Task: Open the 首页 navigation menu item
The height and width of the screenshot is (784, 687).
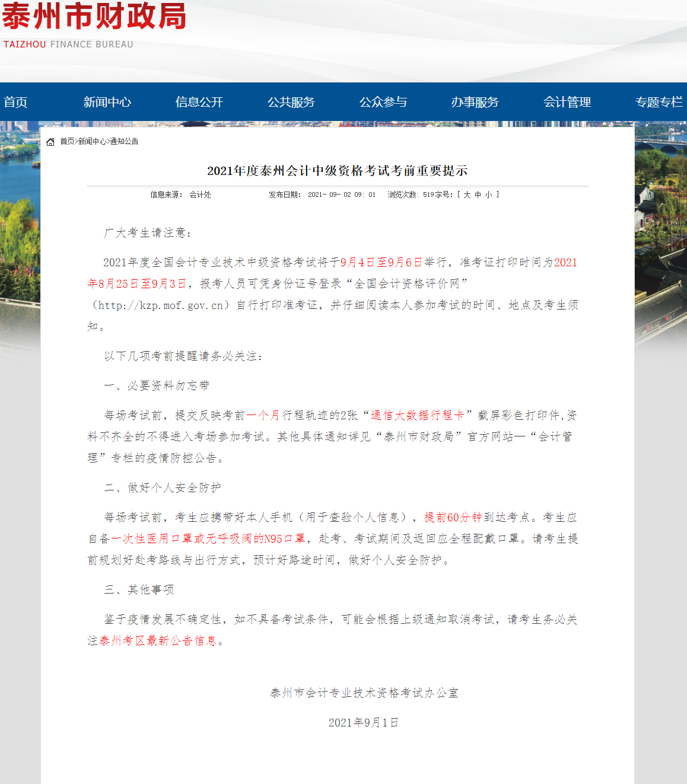Action: [x=15, y=102]
